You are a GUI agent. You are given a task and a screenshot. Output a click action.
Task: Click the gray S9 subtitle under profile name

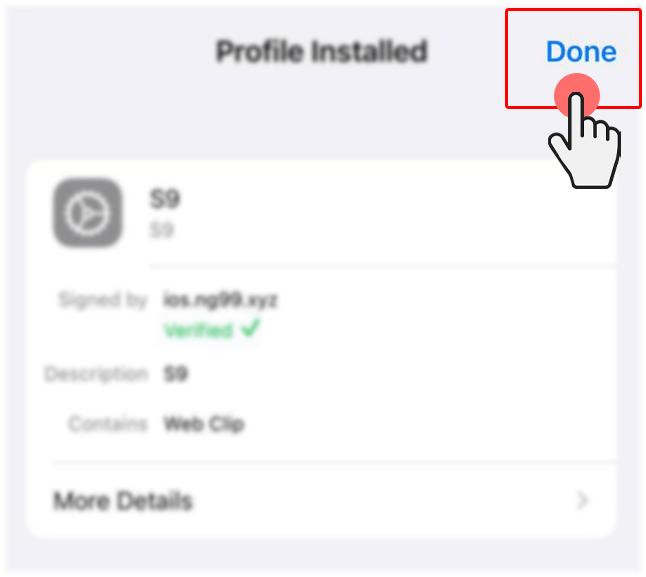pos(162,230)
